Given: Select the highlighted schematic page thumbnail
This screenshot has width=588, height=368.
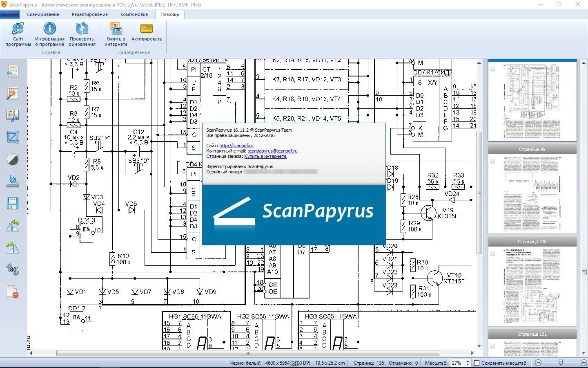Looking at the screenshot, I should pos(532,101).
